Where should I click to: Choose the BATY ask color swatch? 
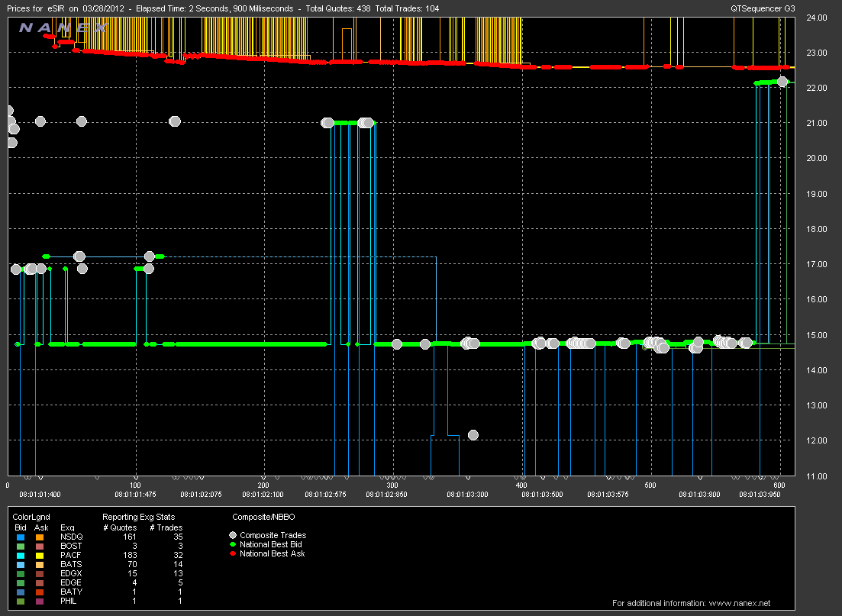(x=40, y=592)
